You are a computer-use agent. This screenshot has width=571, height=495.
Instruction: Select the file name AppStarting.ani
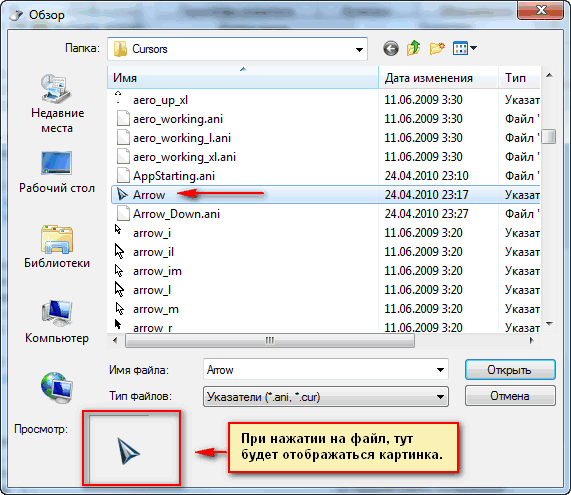point(174,176)
